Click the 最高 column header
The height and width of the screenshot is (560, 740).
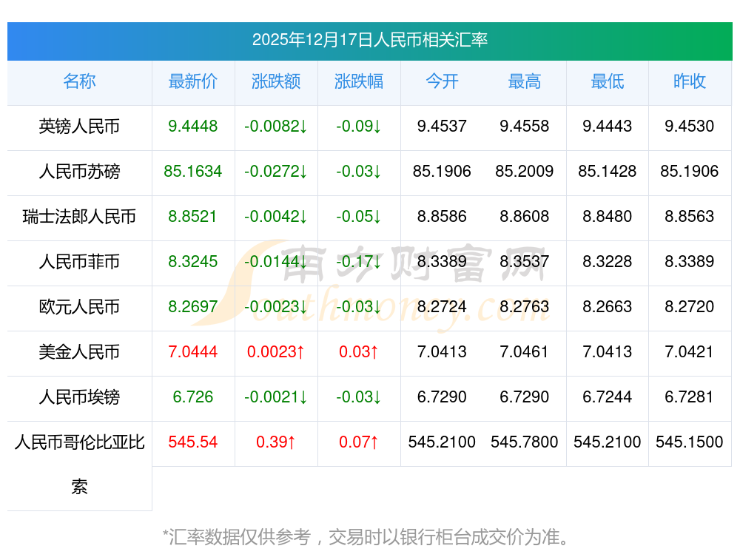[525, 82]
